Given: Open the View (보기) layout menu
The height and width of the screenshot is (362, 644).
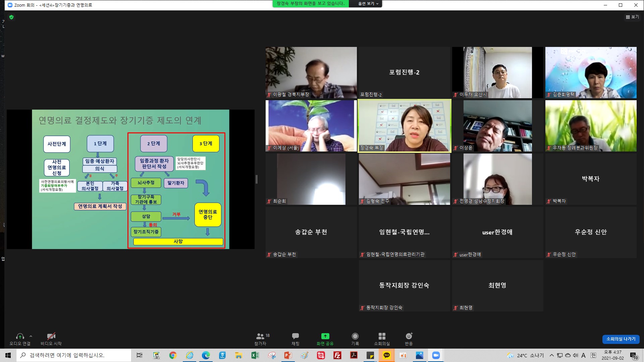Looking at the screenshot, I should tap(632, 17).
